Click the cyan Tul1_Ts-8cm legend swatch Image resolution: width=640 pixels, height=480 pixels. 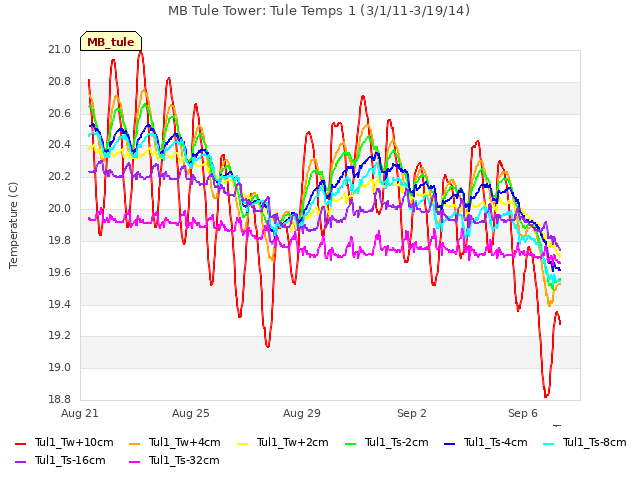point(549,444)
